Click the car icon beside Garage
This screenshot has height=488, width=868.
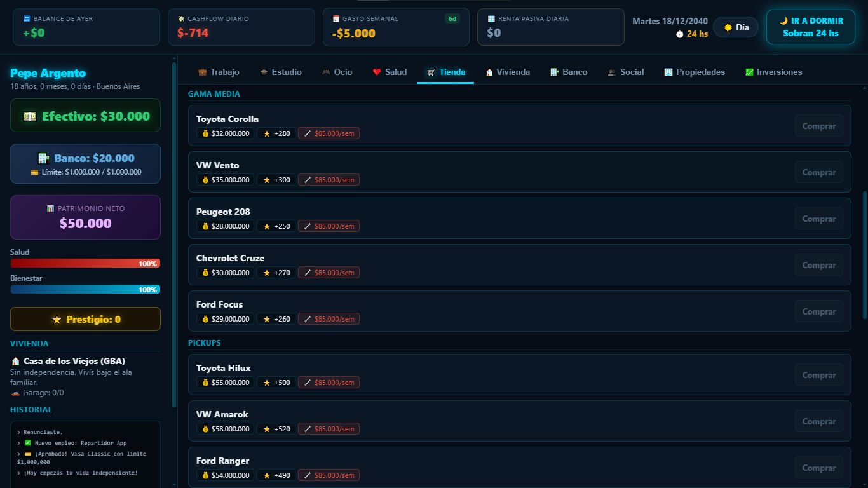click(x=15, y=393)
